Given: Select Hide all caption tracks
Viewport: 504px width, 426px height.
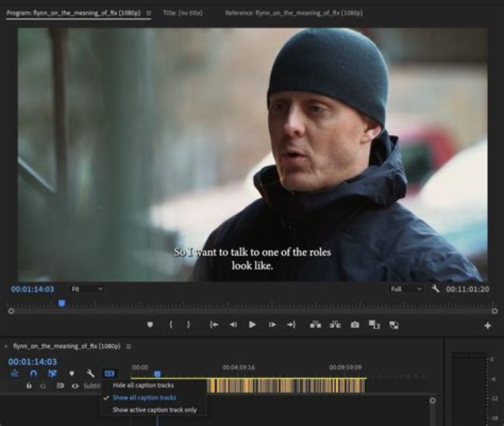Looking at the screenshot, I should tap(143, 385).
